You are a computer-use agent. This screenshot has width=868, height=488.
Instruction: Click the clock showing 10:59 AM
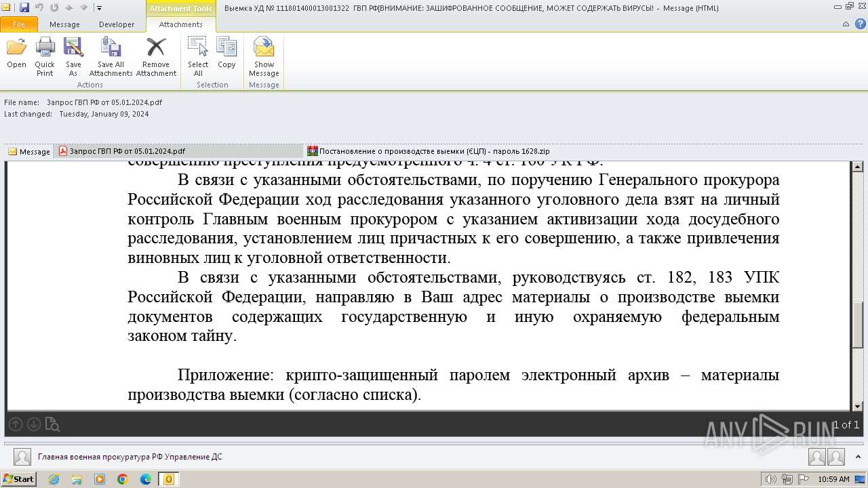click(x=833, y=479)
